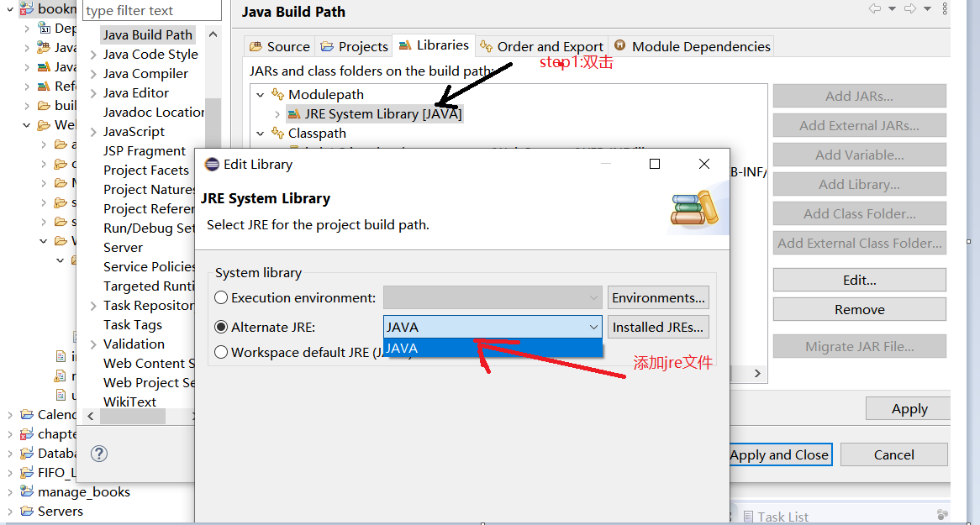The height and width of the screenshot is (525, 980).
Task: Select Server in properties list
Action: click(x=123, y=248)
